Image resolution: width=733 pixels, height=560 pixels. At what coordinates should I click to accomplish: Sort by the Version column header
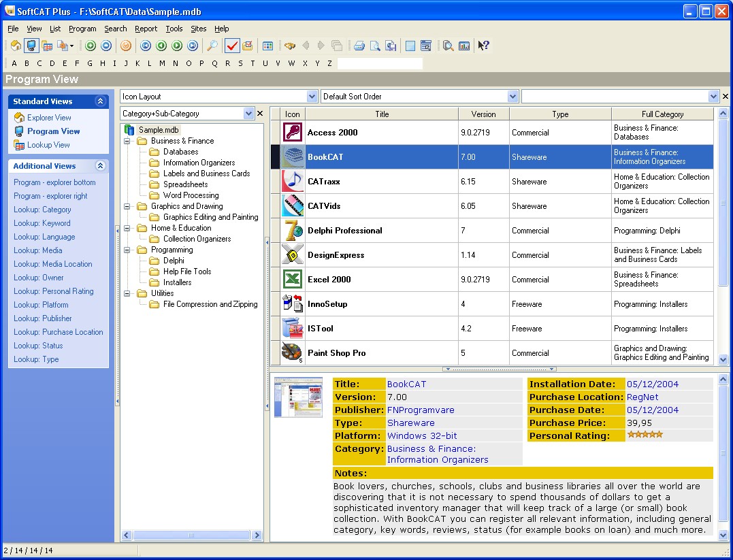(x=483, y=114)
